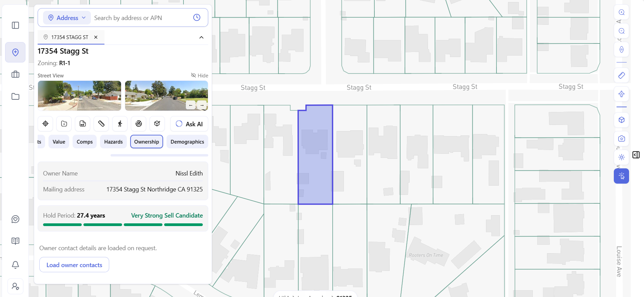Close the 17354 STAGG ST tab
This screenshot has height=297, width=644.
[x=96, y=37]
